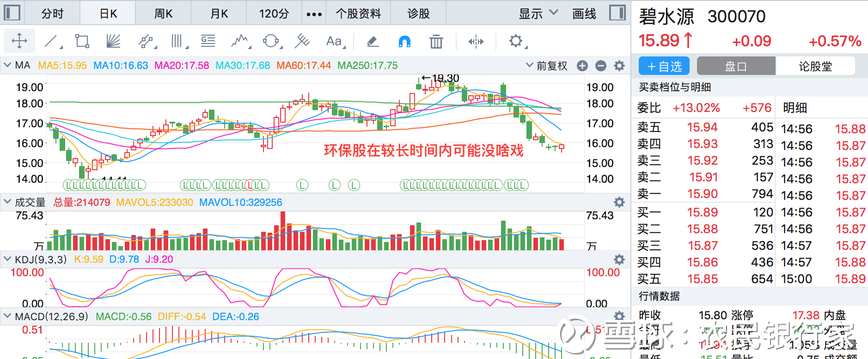Viewport: 868px width, 359px height.
Task: Select the move crosshair cursor tool
Action: (19, 41)
